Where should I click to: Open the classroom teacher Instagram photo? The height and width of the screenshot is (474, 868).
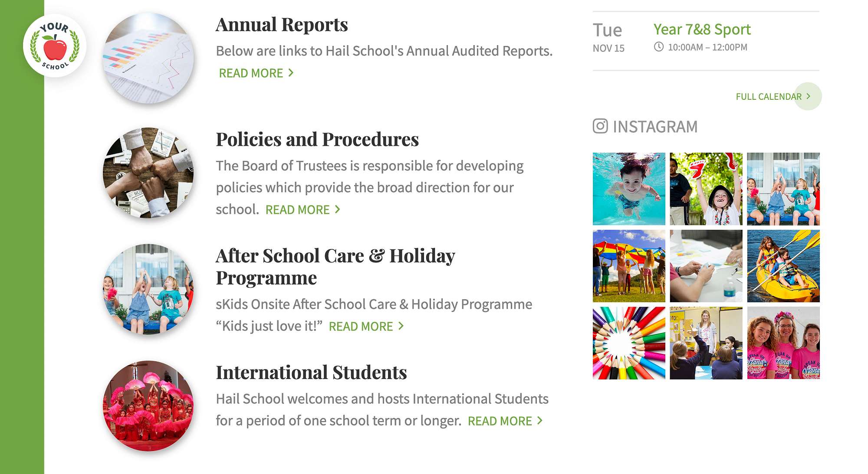[x=706, y=343]
